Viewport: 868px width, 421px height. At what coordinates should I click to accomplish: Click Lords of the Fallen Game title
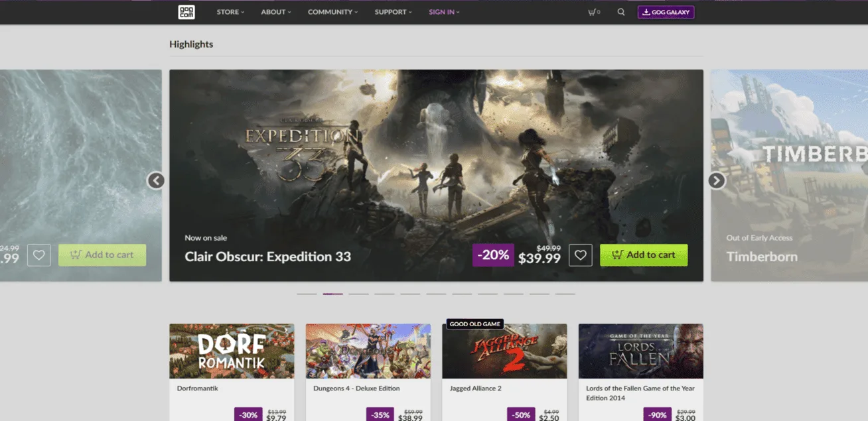coord(640,393)
